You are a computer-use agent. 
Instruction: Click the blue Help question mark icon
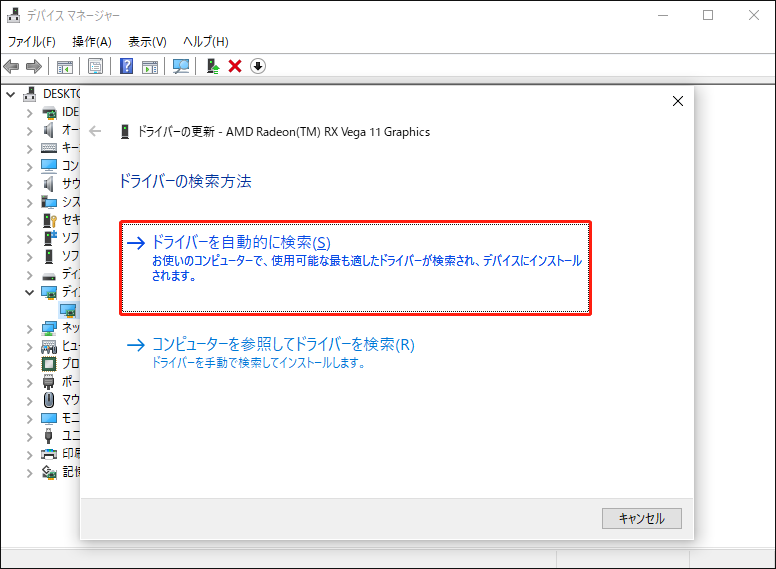coord(126,66)
